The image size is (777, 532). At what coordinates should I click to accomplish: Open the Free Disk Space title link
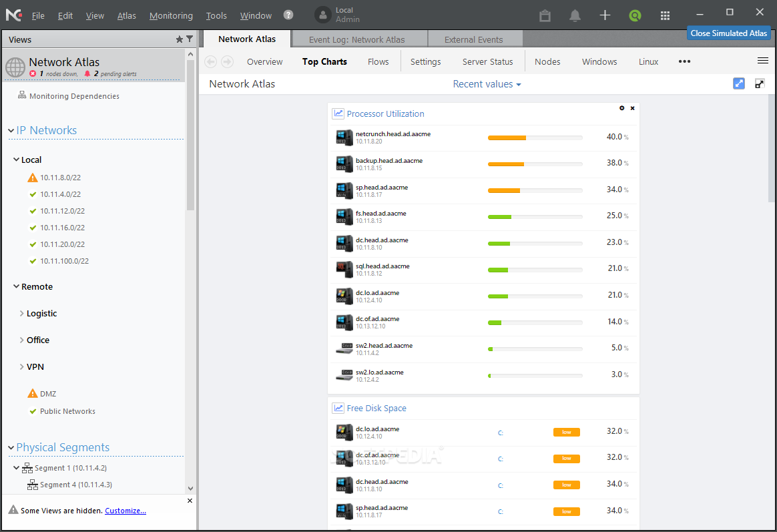[x=376, y=408]
